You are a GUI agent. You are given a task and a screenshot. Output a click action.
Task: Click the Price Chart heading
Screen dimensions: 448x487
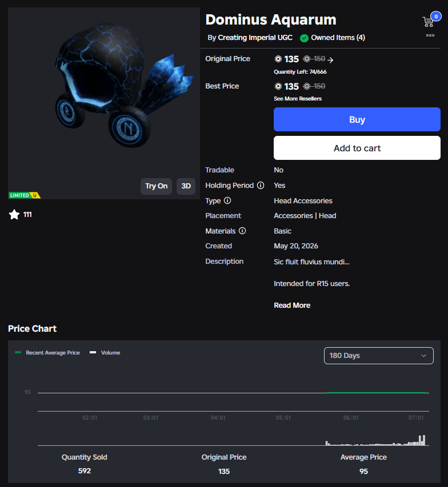33,329
